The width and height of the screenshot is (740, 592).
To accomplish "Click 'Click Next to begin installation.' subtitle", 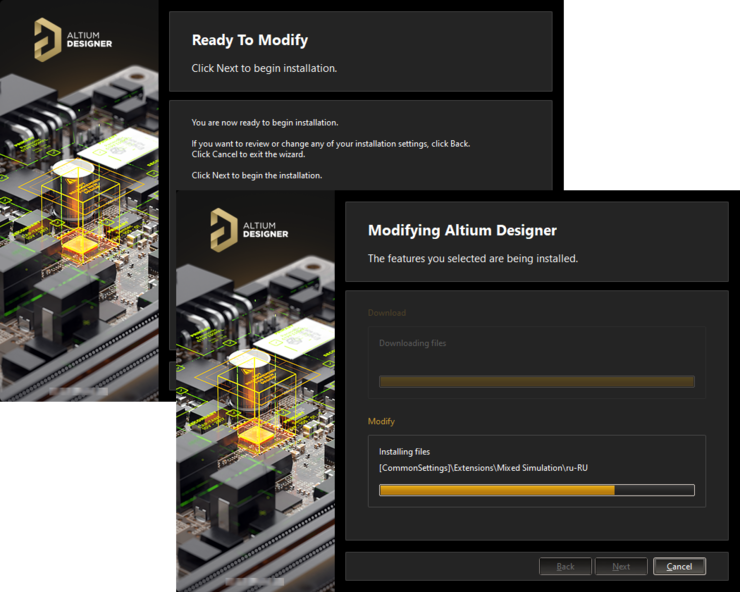I will tap(264, 68).
